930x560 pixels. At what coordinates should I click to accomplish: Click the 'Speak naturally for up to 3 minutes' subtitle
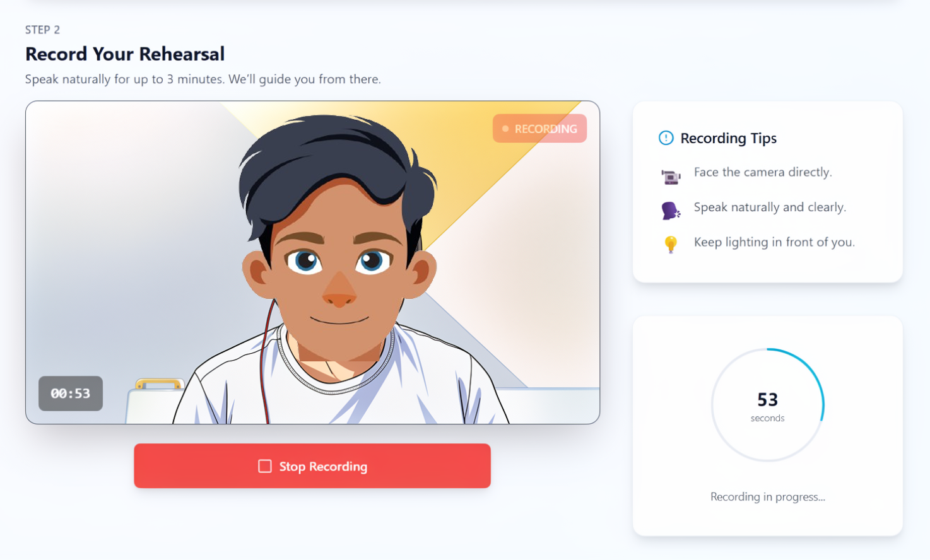[x=203, y=79]
